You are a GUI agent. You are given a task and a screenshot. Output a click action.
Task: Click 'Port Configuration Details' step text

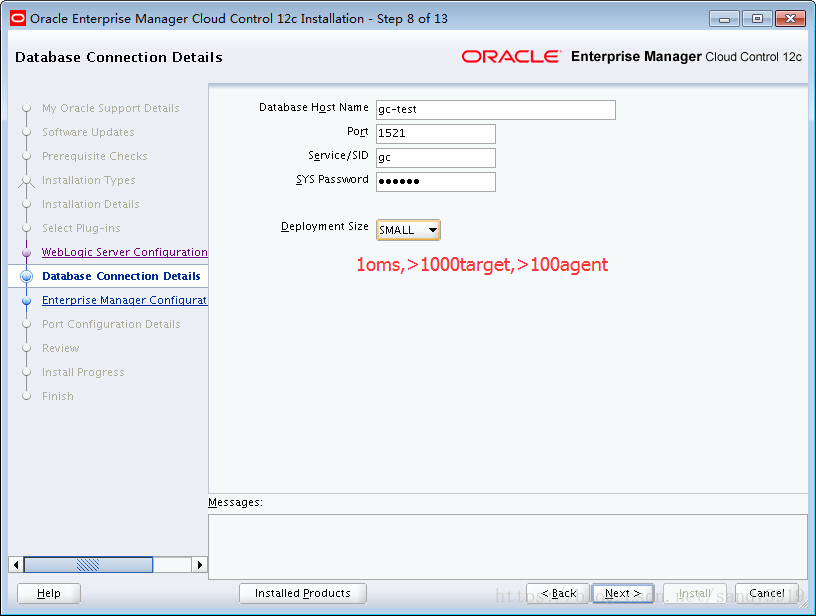point(111,324)
